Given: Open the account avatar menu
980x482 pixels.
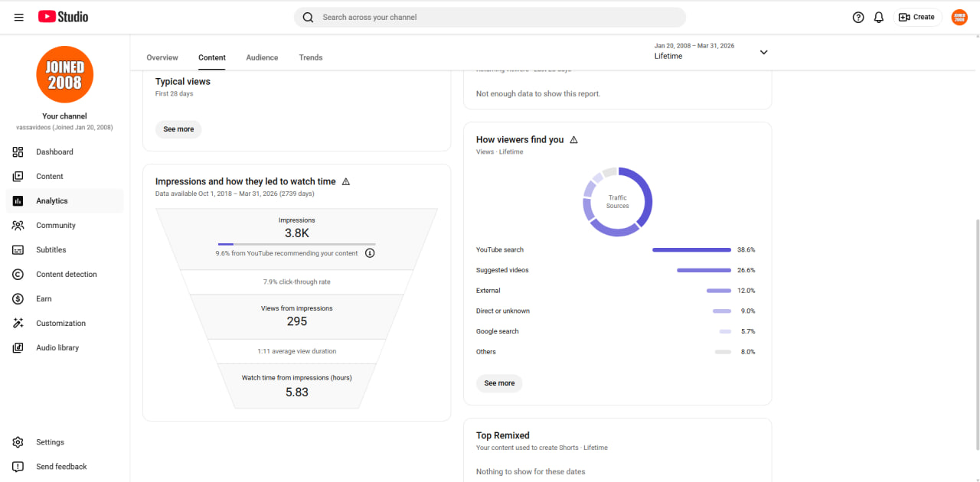Looking at the screenshot, I should 959,17.
